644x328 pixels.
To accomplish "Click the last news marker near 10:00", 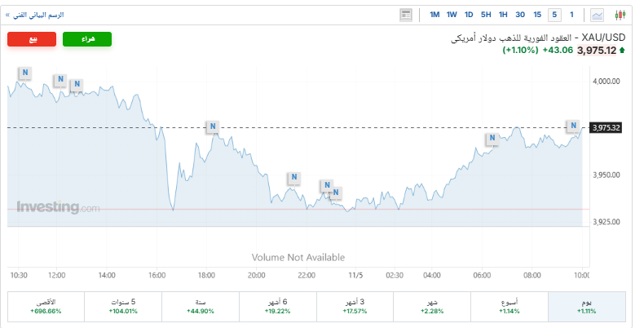I will [573, 126].
